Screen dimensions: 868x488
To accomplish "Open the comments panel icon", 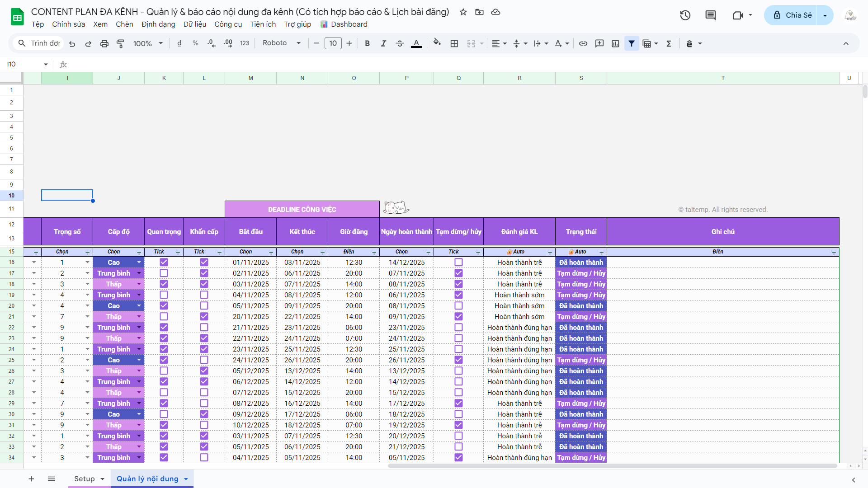I will click(711, 15).
